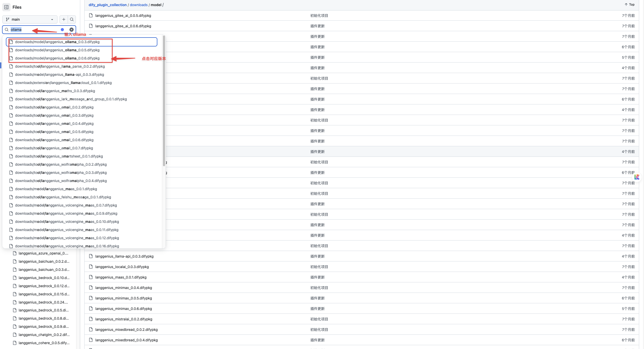Image resolution: width=644 pixels, height=349 pixels.
Task: Select langgenius_bedrock_0.0.24 tree item
Action: pos(43,302)
